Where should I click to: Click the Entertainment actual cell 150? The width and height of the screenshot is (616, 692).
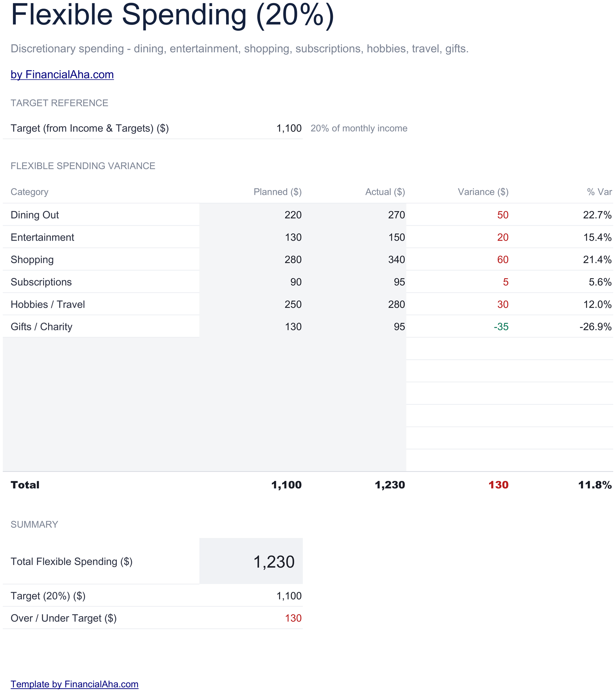click(396, 237)
